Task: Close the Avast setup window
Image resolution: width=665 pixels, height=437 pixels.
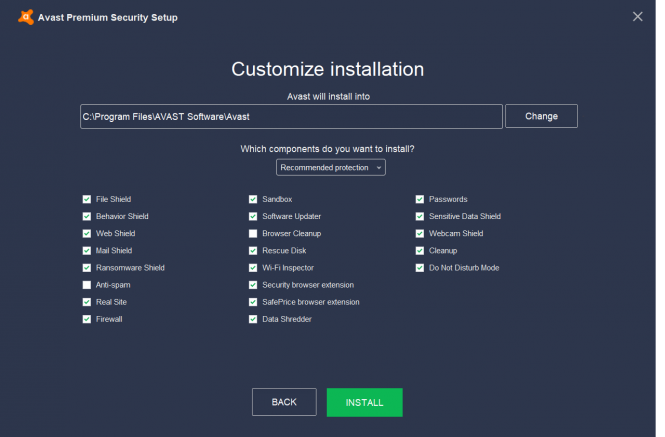Action: coord(637,17)
